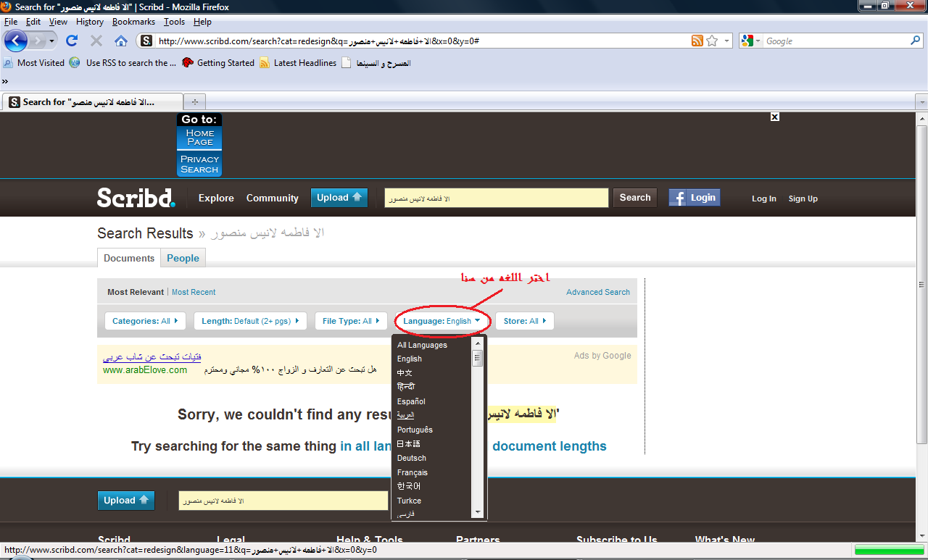The width and height of the screenshot is (928, 560).
Task: Open the Tools menu
Action: (x=174, y=22)
